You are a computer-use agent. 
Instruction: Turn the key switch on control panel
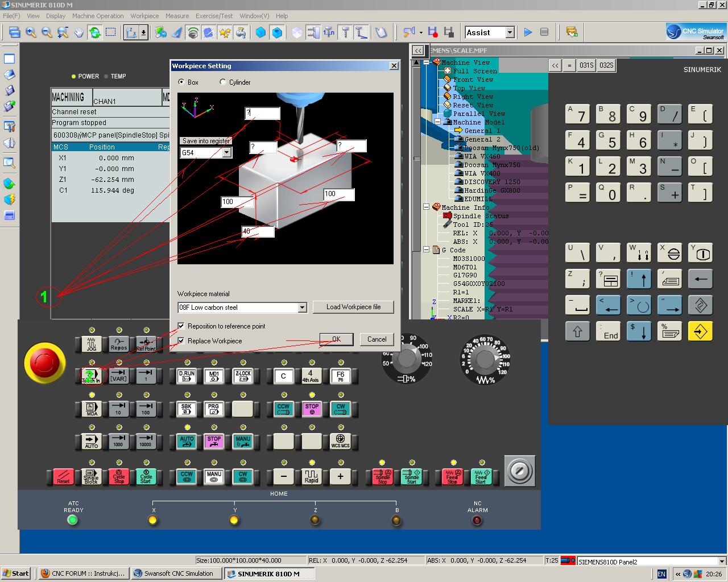click(x=520, y=471)
